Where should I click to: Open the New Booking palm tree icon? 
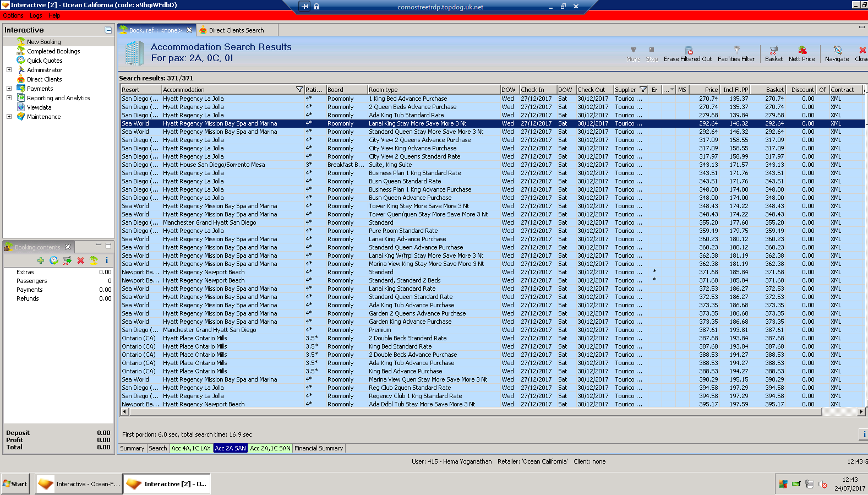click(21, 41)
